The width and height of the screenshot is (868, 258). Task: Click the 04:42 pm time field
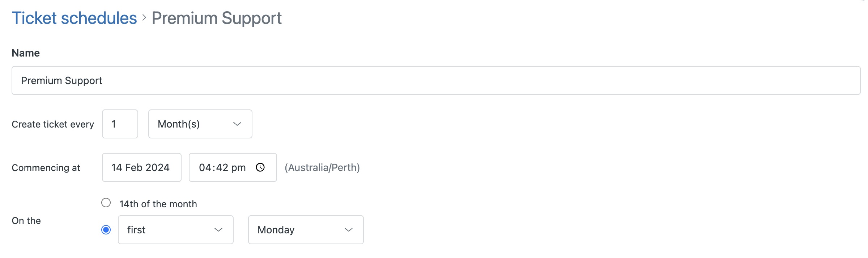coord(222,167)
